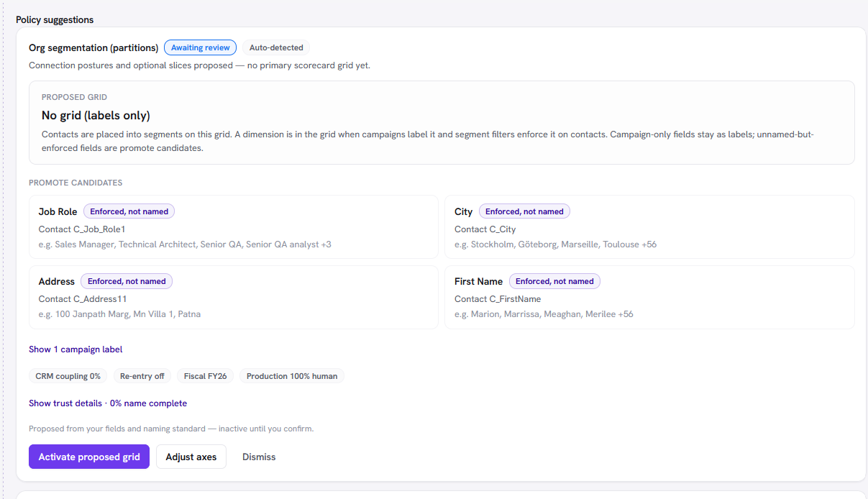This screenshot has height=499, width=868.
Task: Click the CRM coupling 0% chip
Action: [x=68, y=376]
